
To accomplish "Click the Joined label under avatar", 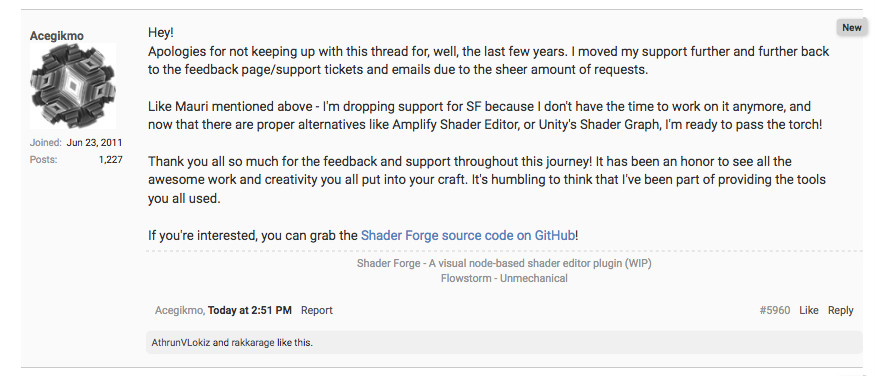I will [46, 143].
